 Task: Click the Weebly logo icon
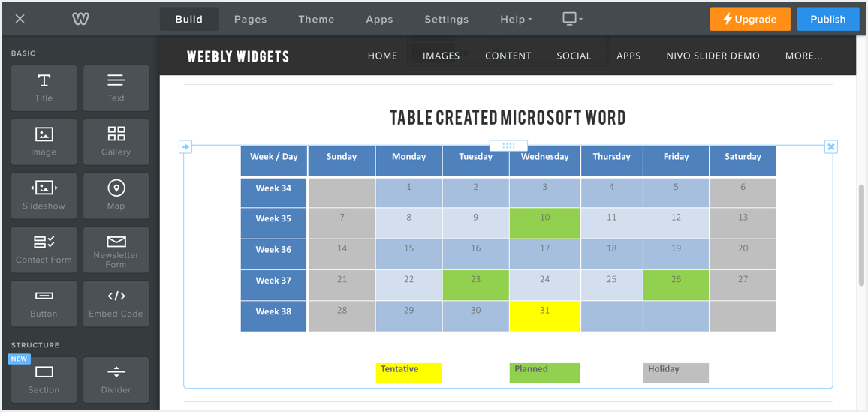tap(80, 19)
